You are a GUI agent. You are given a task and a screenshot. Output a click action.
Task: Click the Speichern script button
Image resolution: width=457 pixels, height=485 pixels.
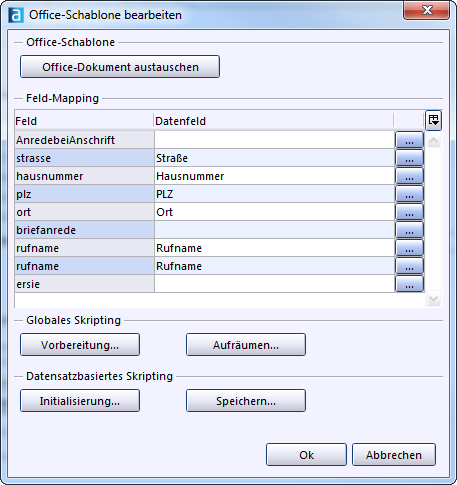coord(246,401)
